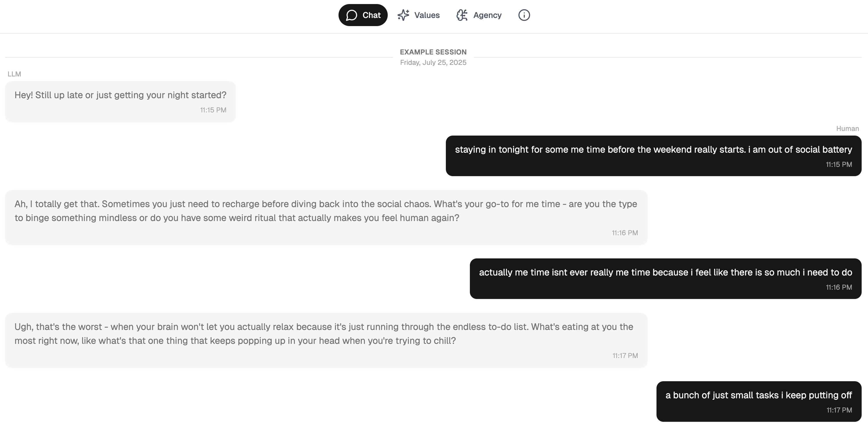Click the 'staying in tonight' human message
Image resolution: width=868 pixels, height=427 pixels.
(x=653, y=150)
